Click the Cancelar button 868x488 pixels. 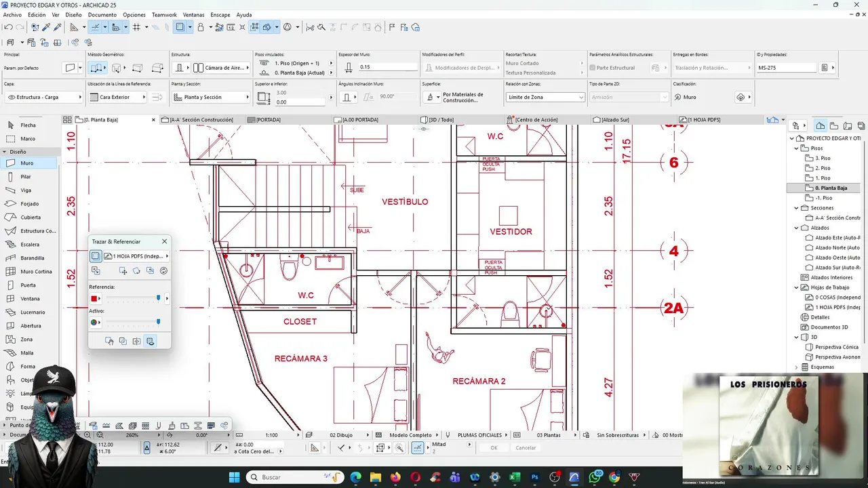tap(526, 448)
